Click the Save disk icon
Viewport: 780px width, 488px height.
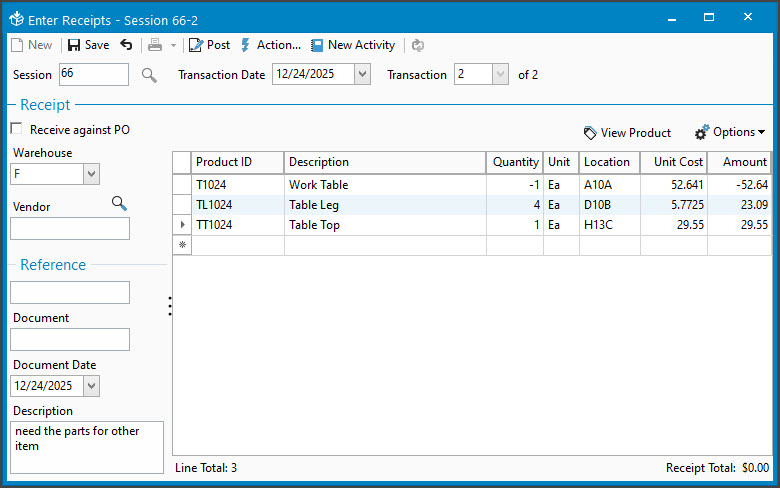point(74,45)
